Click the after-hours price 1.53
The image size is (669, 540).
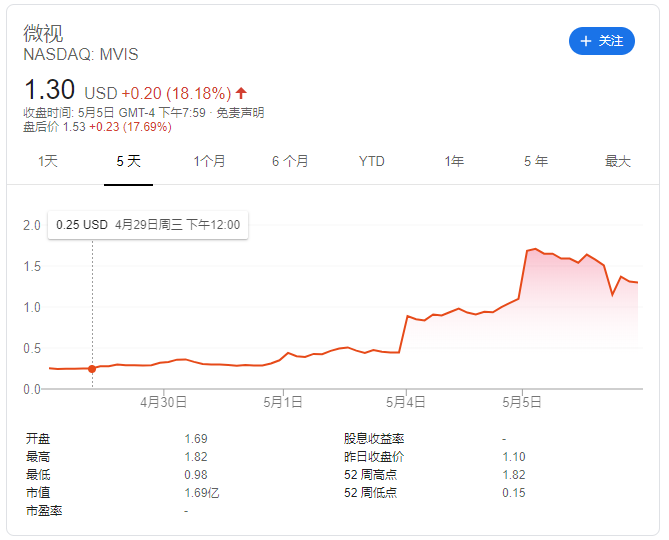[x=74, y=127]
